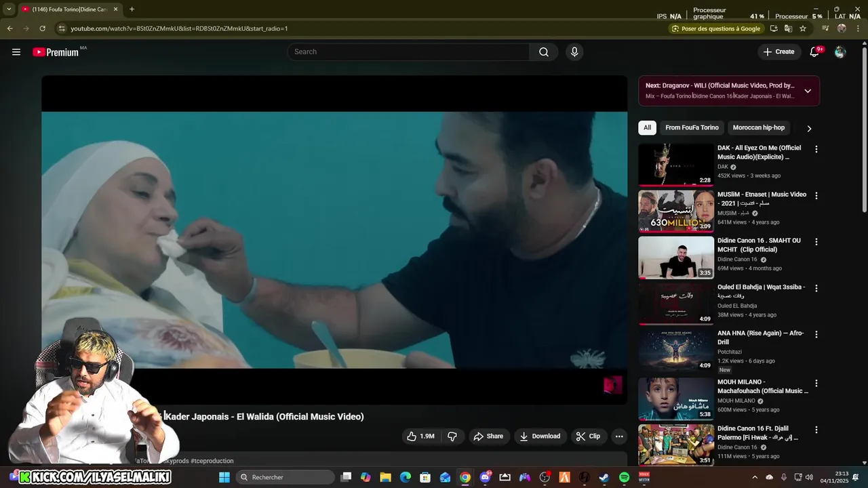The width and height of the screenshot is (868, 488).
Task: Open Didine Canon 16 channel under SMAHT video
Action: point(737,260)
